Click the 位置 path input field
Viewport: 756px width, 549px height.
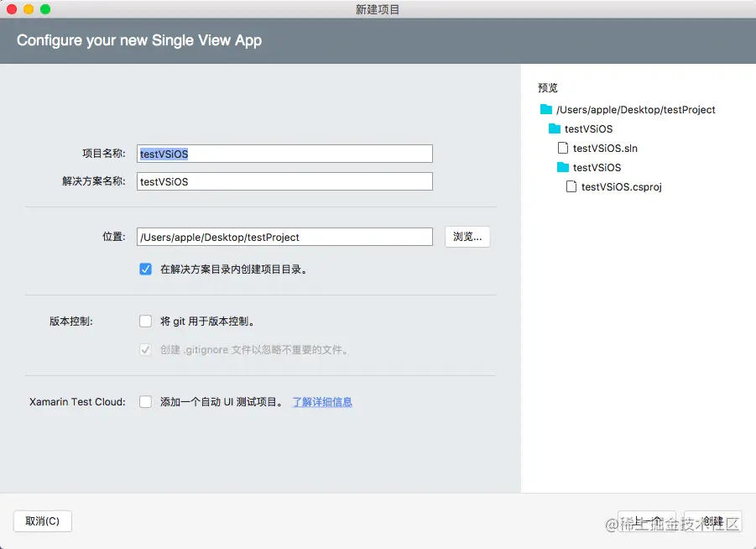[x=284, y=237]
